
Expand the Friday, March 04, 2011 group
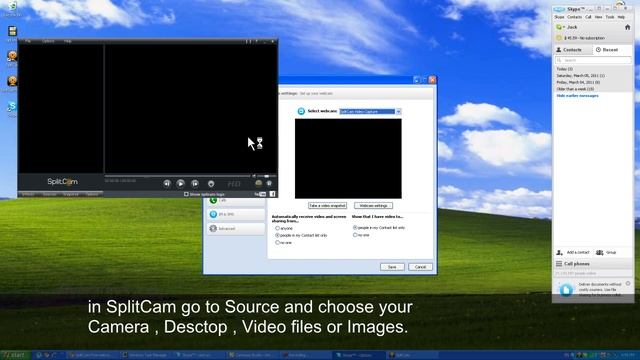coord(578,82)
